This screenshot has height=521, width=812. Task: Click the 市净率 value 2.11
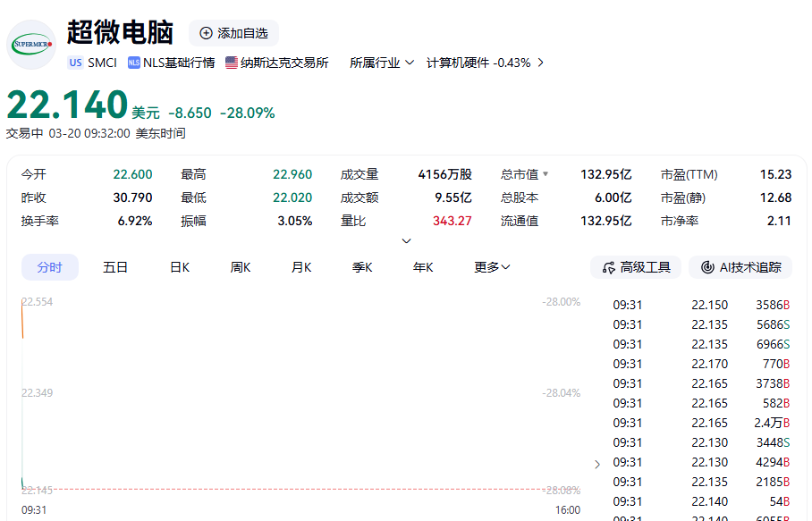(780, 221)
